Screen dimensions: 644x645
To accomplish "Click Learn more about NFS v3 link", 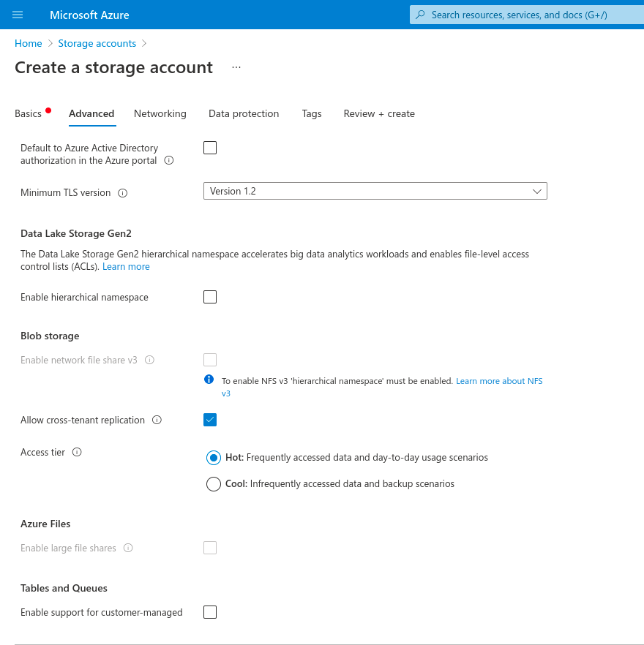I will (499, 382).
